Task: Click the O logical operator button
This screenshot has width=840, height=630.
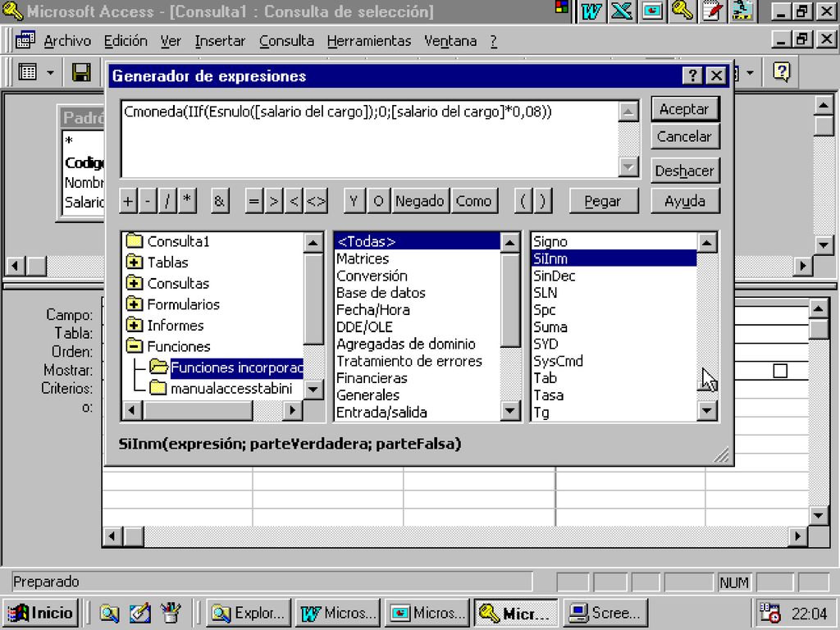Action: (378, 202)
